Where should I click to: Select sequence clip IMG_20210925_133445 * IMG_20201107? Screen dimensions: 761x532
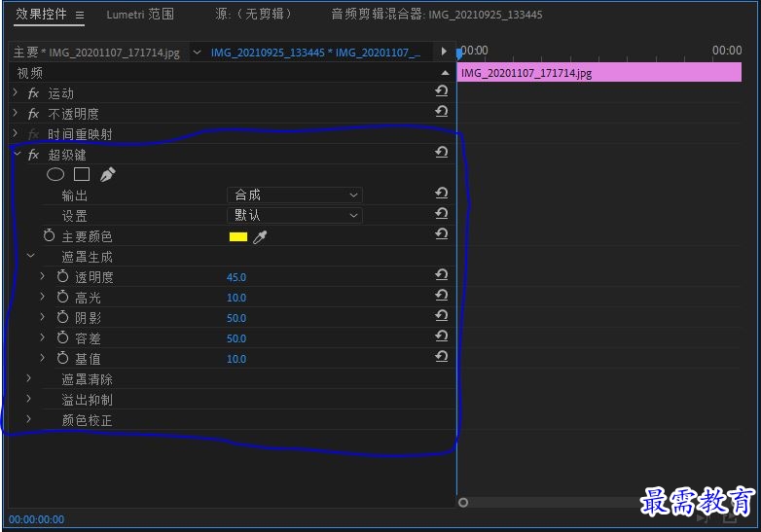coord(315,53)
